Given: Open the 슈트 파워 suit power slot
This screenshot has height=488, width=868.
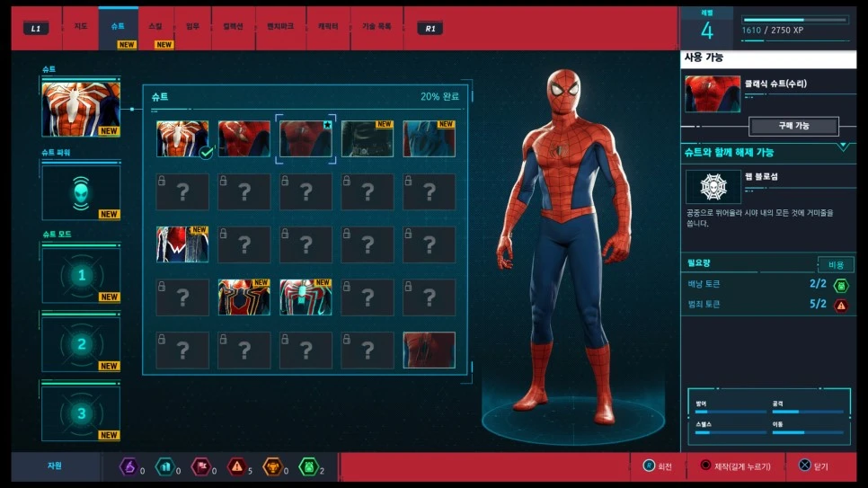Looking at the screenshot, I should coord(81,192).
